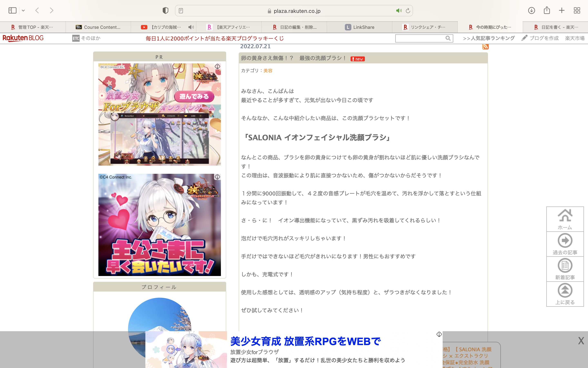Open 美少女育成 放置系RPGをWEBで ad headline
588x368 pixels.
(305, 341)
